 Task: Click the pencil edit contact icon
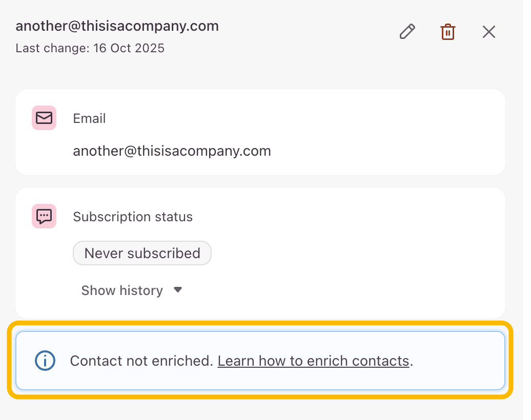point(407,32)
